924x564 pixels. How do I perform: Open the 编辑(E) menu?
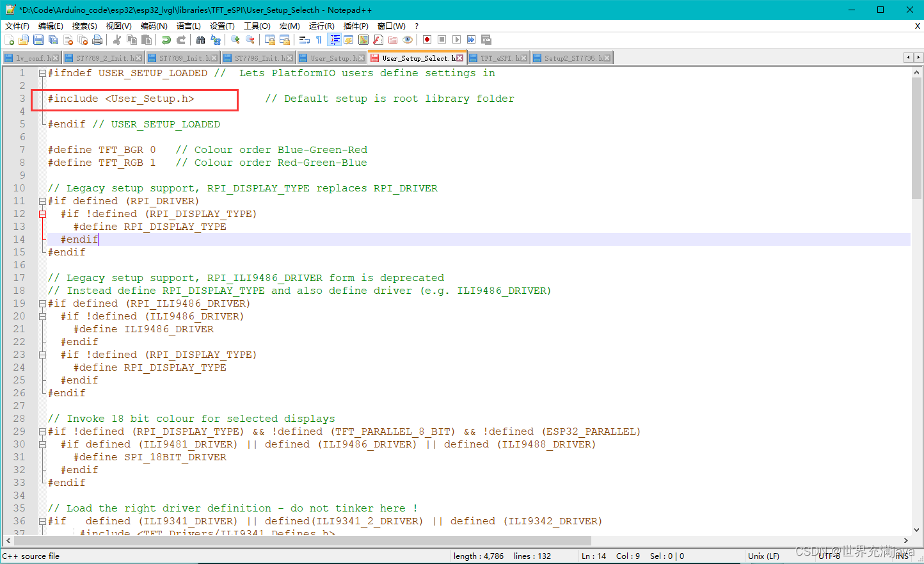pyautogui.click(x=51, y=26)
